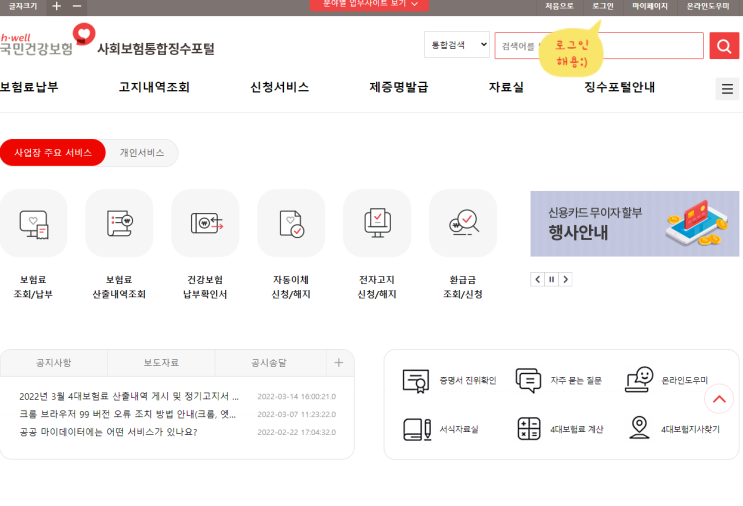Expand 분야별 업무사이트 보기 dropdown
The width and height of the screenshot is (743, 506).
coord(370,4)
